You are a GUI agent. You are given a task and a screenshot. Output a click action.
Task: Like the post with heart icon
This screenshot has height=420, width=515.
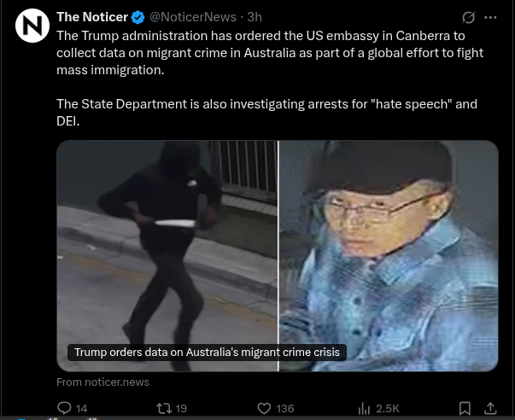pos(264,408)
